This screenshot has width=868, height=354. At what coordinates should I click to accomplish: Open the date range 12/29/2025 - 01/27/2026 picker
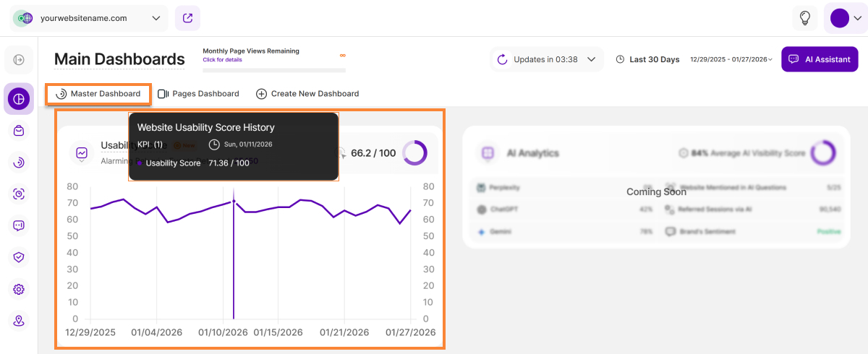pos(731,59)
